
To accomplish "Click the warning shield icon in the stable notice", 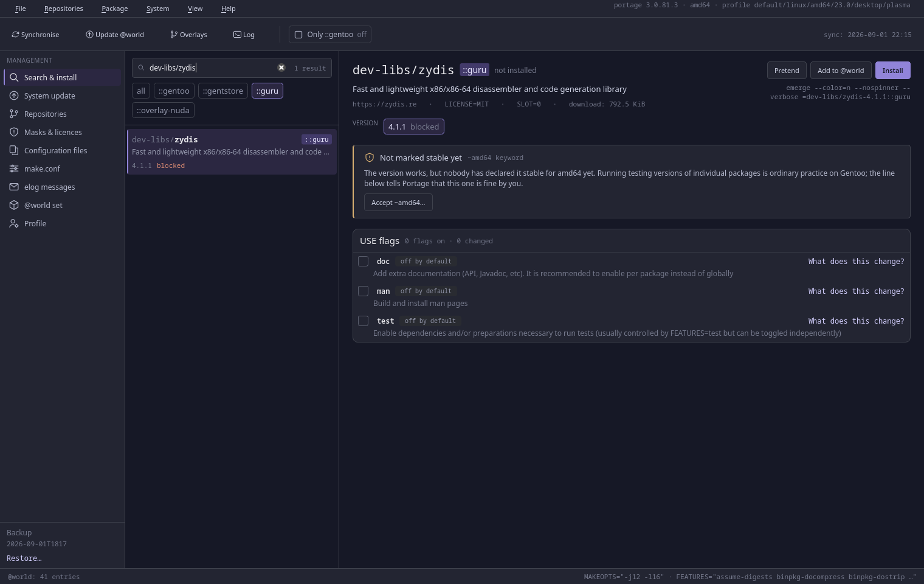I will click(x=369, y=158).
